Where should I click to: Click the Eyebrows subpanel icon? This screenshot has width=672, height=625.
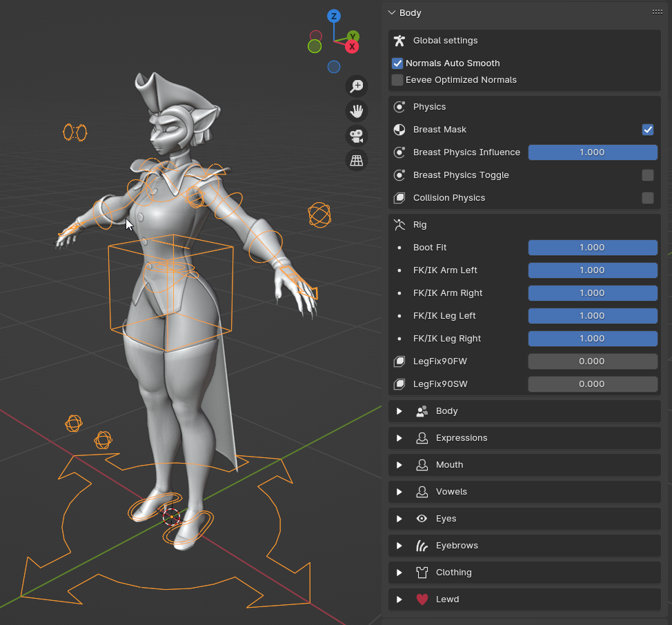pyautogui.click(x=422, y=546)
